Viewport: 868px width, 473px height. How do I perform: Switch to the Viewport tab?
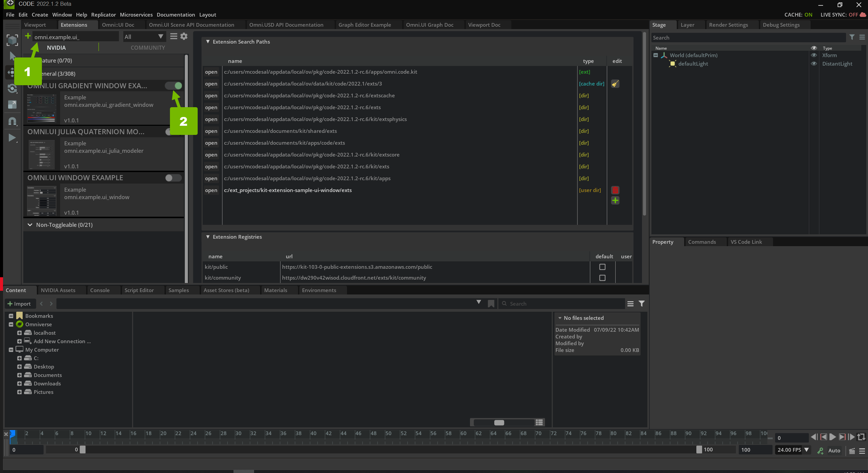pos(35,25)
